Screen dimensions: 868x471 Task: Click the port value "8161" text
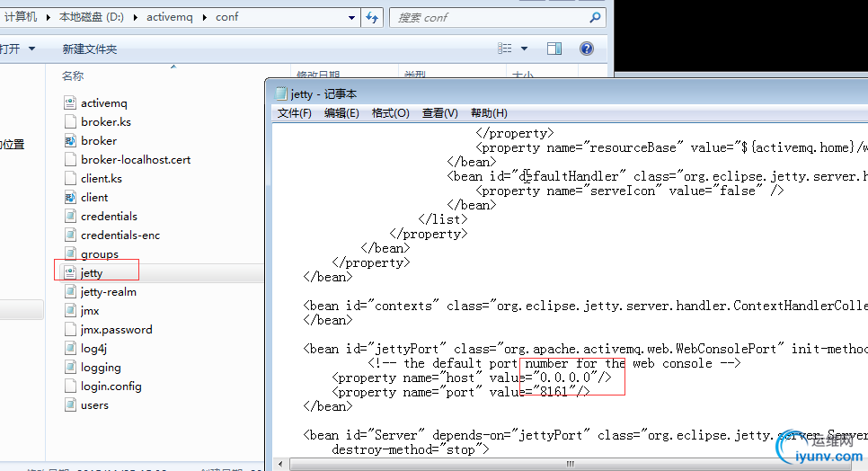pyautogui.click(x=554, y=392)
